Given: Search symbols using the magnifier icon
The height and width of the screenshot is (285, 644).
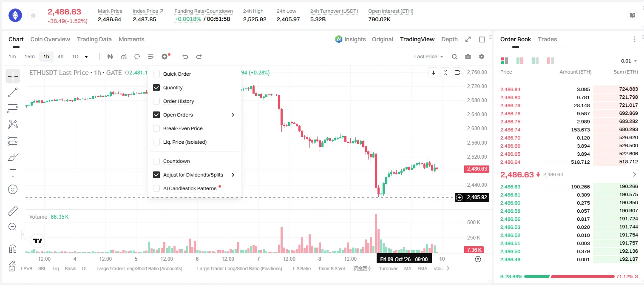Looking at the screenshot, I should 454,57.
